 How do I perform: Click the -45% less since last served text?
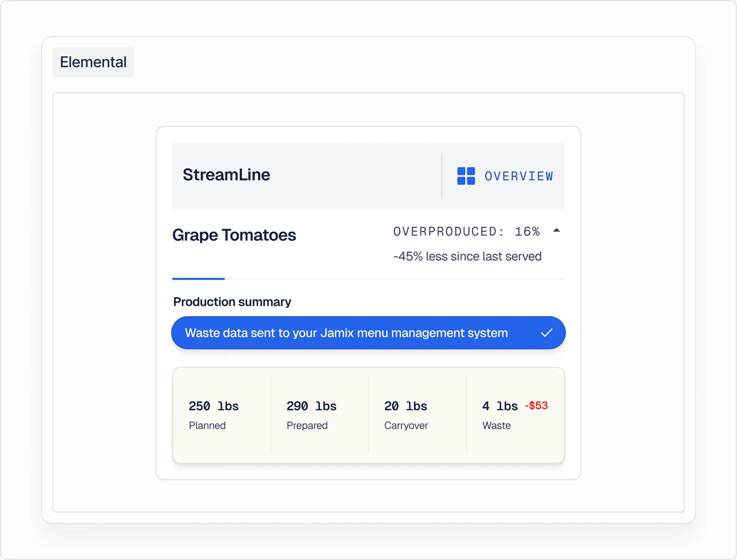tap(467, 256)
